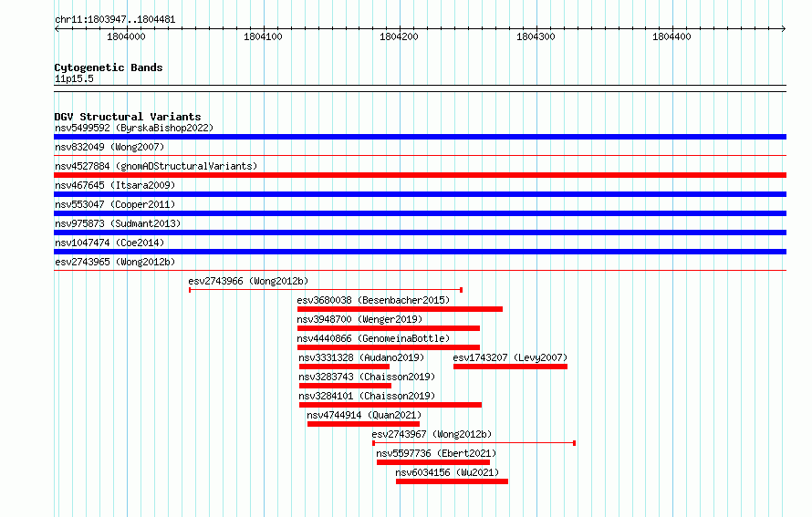Open nsv3948700 (Wenger2019) label
812x517 pixels.
359,319
